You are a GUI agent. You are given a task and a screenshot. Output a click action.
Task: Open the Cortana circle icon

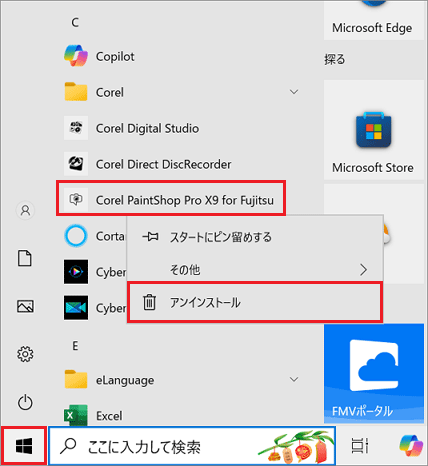point(76,236)
